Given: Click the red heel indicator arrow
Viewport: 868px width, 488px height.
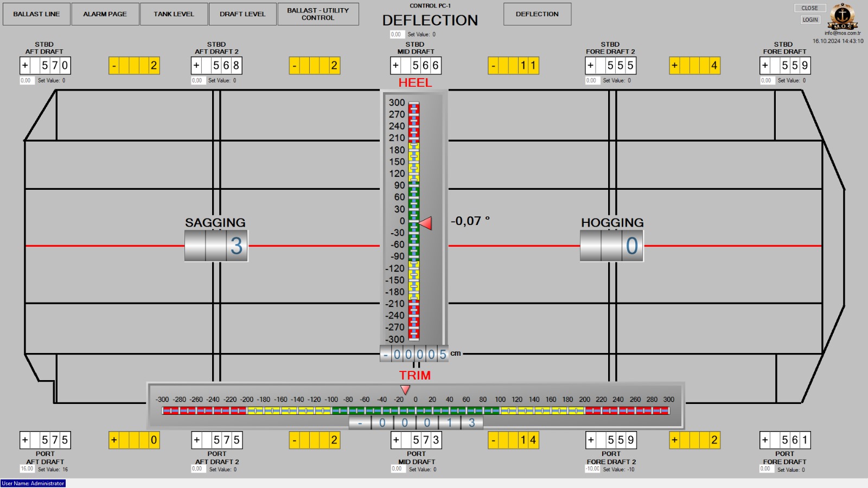Looking at the screenshot, I should coord(426,223).
